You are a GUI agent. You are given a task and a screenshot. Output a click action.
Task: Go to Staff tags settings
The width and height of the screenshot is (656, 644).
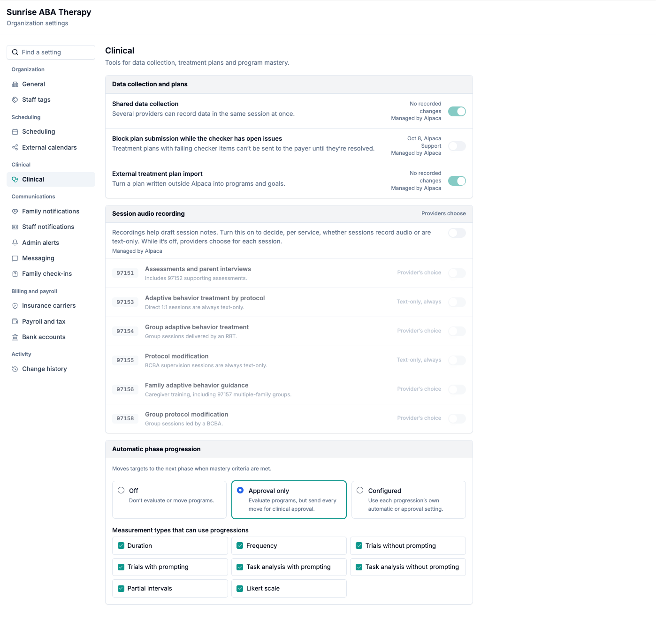tap(51, 100)
